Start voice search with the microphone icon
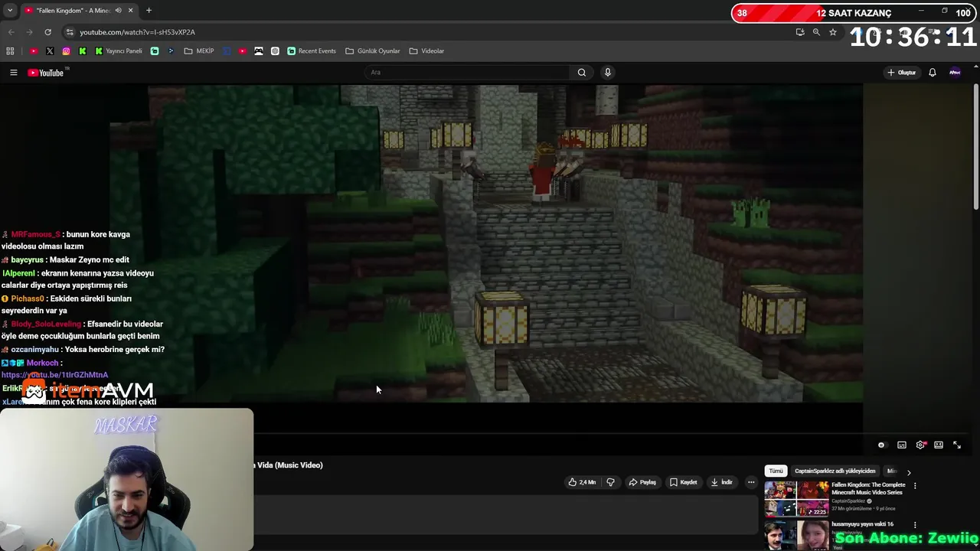Image resolution: width=980 pixels, height=551 pixels. pyautogui.click(x=608, y=73)
